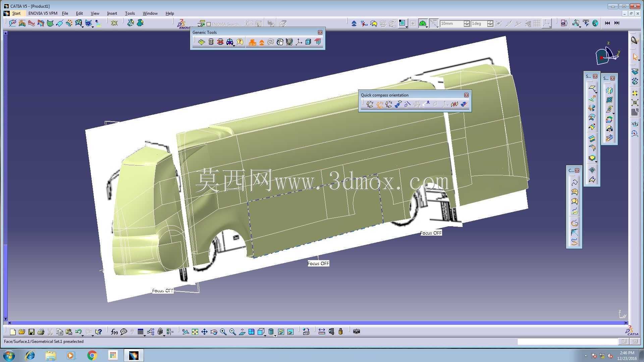Click the Pan arrows icon
644x362 pixels.
tap(204, 332)
